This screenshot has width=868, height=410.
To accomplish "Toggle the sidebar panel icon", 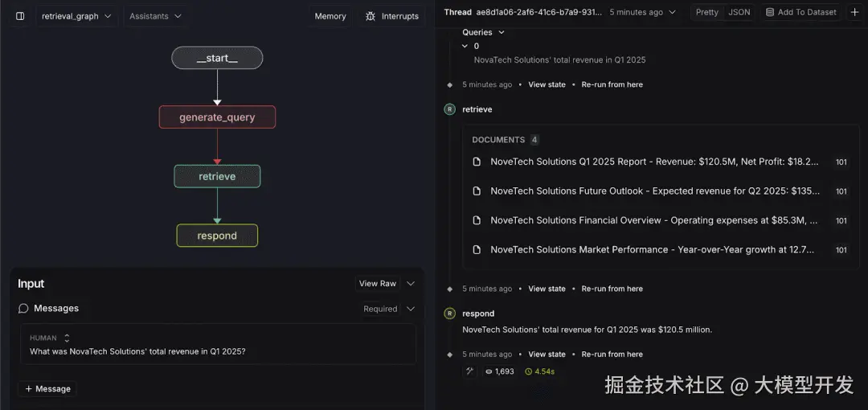I will click(x=20, y=16).
